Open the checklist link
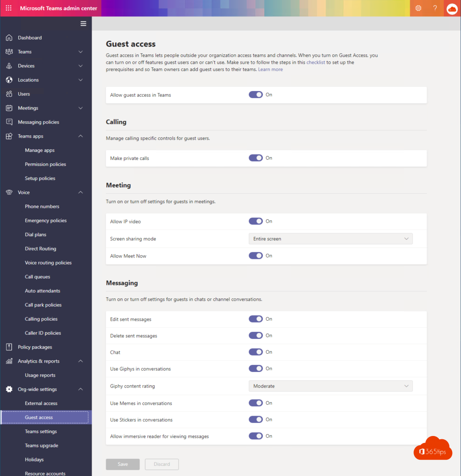This screenshot has height=476, width=461. click(315, 62)
